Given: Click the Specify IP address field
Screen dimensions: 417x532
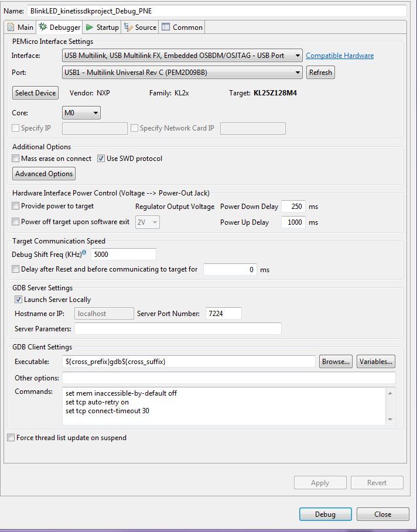Looking at the screenshot, I should 95,128.
